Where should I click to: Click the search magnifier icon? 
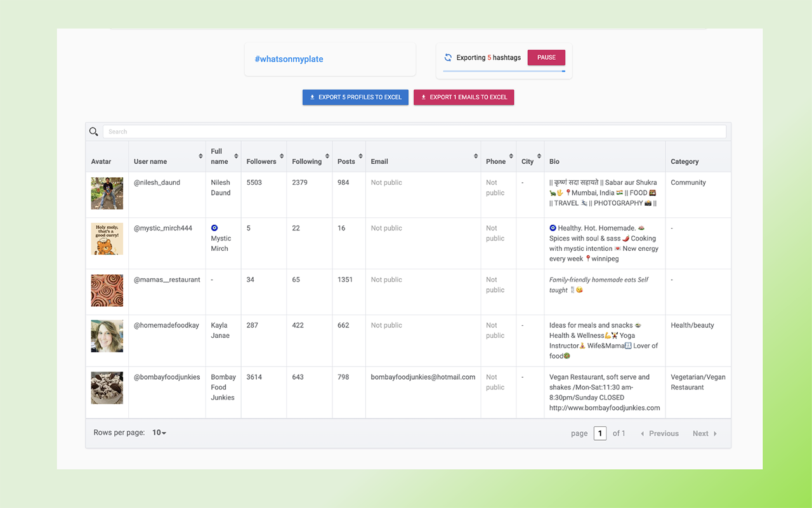(x=94, y=131)
